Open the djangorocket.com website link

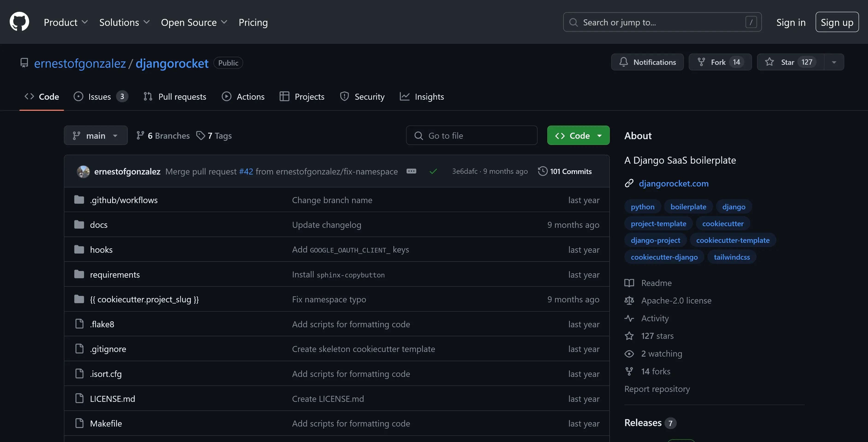coord(674,183)
